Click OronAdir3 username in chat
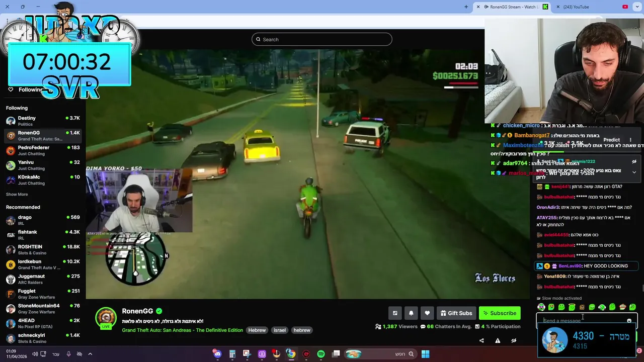 pyautogui.click(x=548, y=207)
